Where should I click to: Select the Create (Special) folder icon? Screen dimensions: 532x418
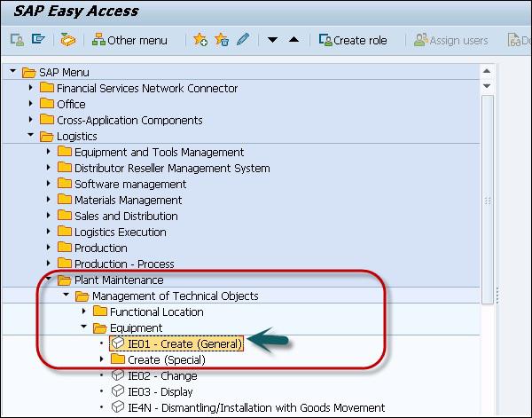point(118,359)
